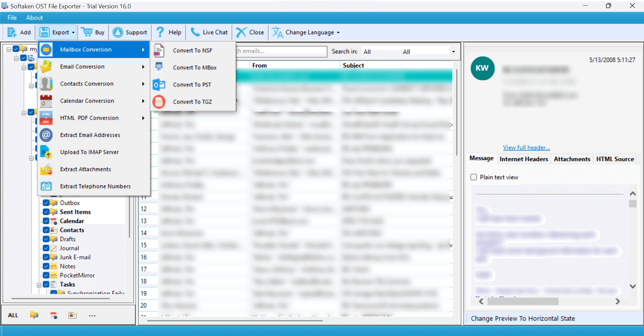This screenshot has width=644, height=336.
Task: Expand the Calendar Conversion submenu arrow
Action: click(x=143, y=101)
